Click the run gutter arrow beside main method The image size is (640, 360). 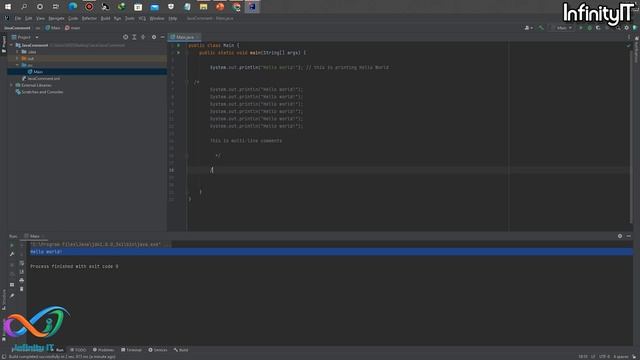click(178, 53)
